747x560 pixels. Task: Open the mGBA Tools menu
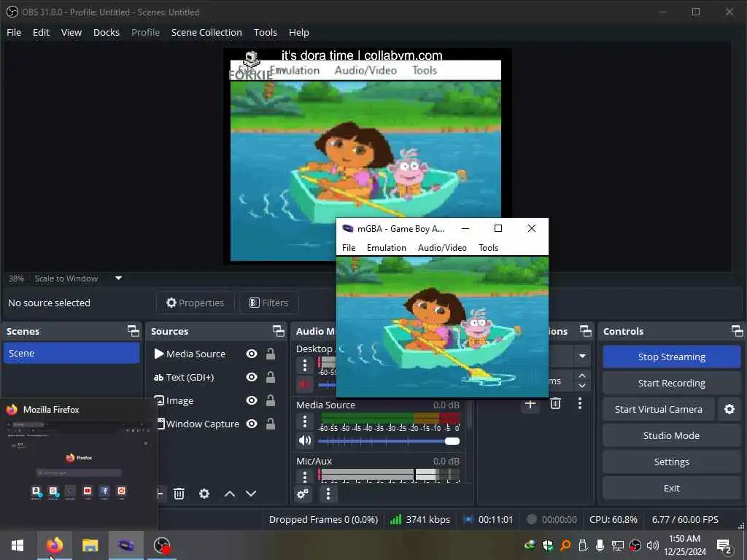(x=488, y=248)
